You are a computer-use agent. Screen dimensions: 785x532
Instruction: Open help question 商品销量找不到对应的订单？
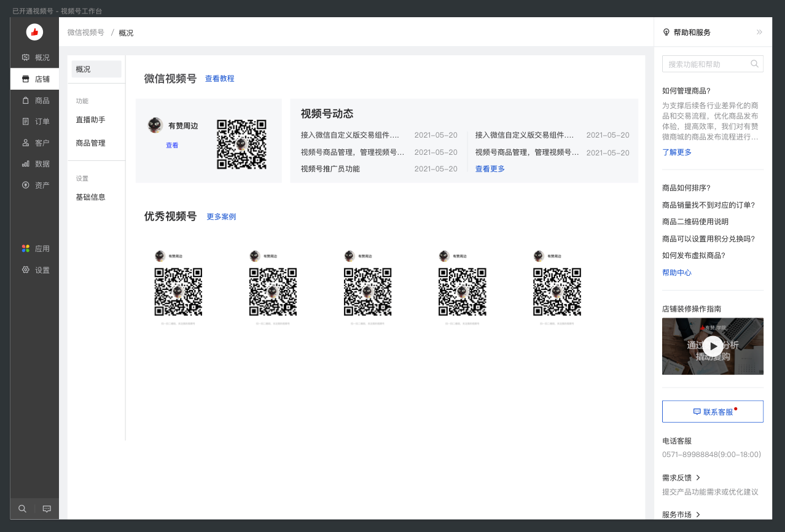708,205
